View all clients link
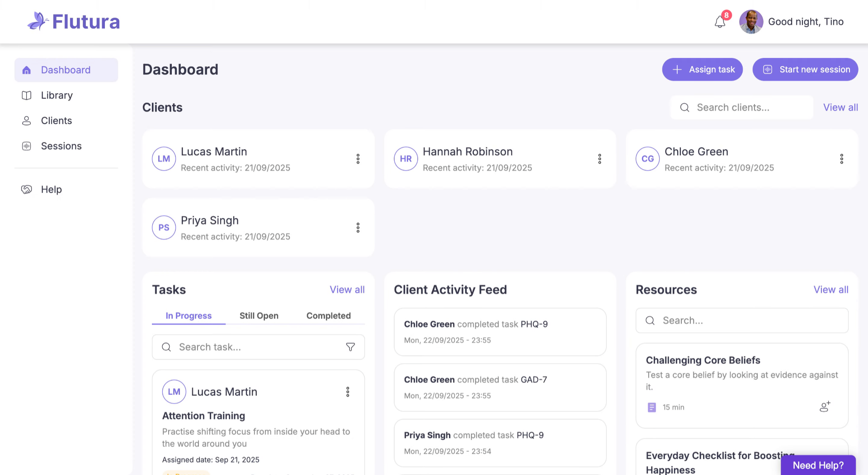This screenshot has height=475, width=868. (x=840, y=107)
